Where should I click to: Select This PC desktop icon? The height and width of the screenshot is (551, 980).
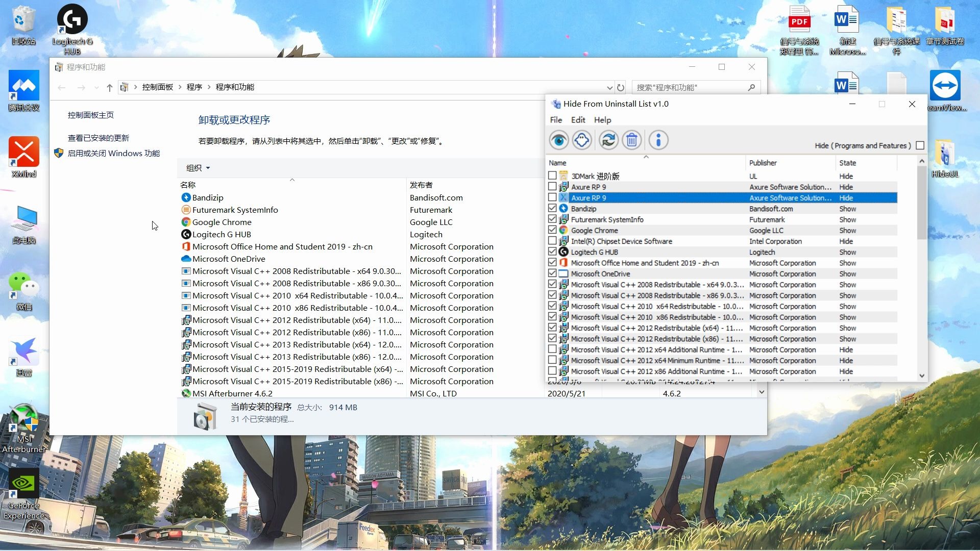[24, 224]
